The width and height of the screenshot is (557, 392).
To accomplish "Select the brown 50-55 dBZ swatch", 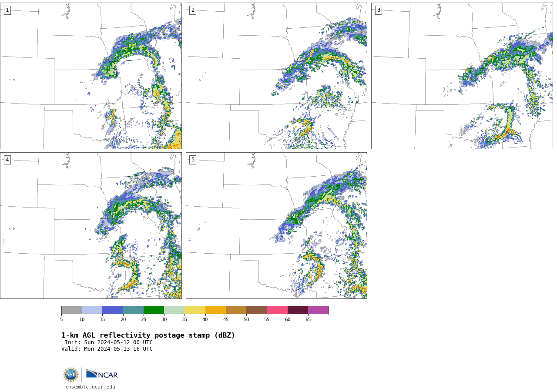I will coord(257,310).
